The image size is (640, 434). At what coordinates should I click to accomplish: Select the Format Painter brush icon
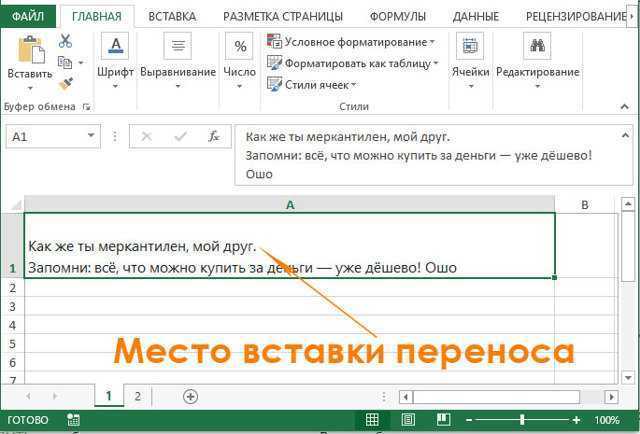(x=66, y=84)
